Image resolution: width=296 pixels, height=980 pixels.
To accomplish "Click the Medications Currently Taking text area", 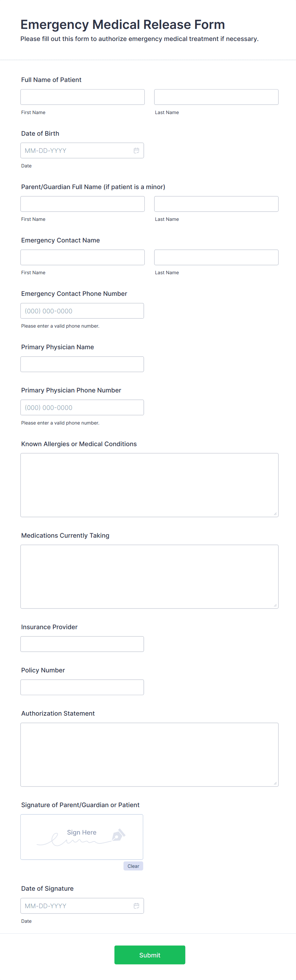I will click(149, 575).
